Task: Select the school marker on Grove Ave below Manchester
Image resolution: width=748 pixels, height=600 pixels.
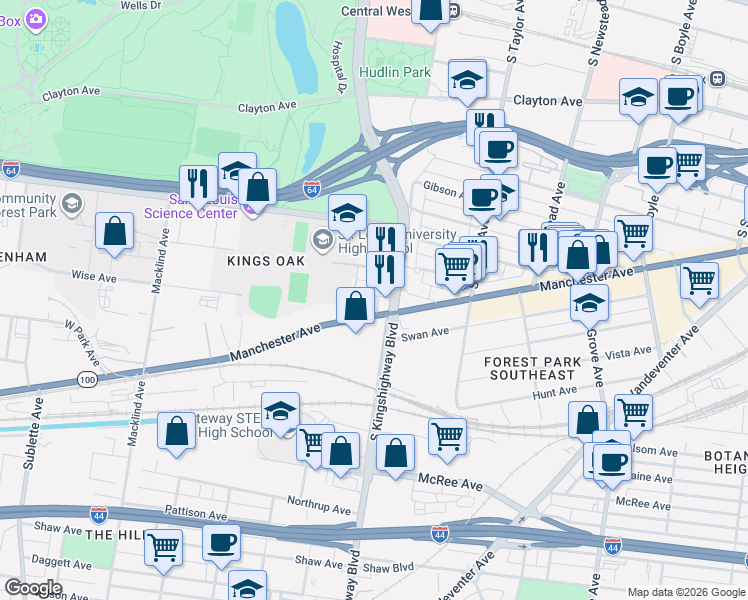Action: click(x=589, y=306)
